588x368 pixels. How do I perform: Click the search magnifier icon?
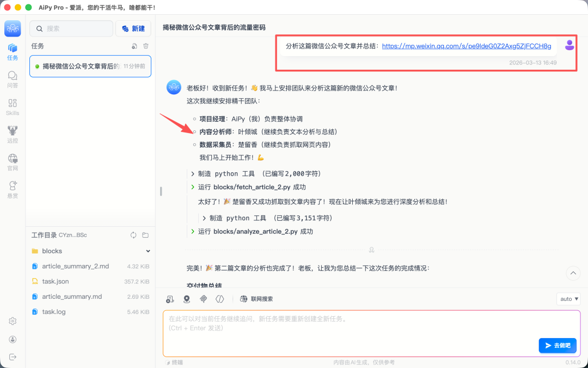pyautogui.click(x=39, y=28)
